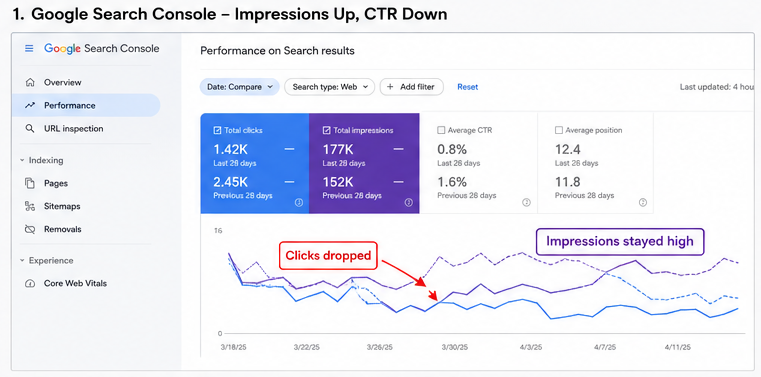Click 177K total impressions value
The image size is (761, 377).
[338, 148]
